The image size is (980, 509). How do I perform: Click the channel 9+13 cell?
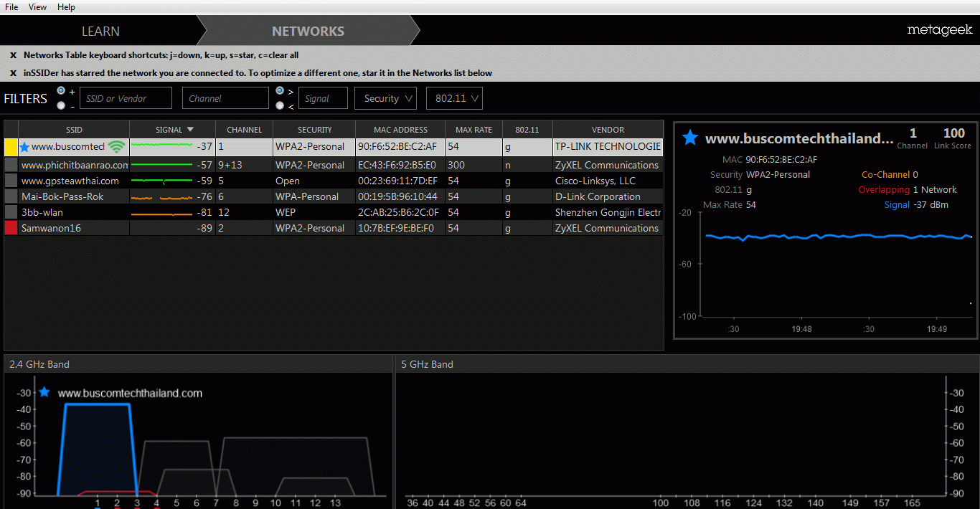tap(244, 165)
